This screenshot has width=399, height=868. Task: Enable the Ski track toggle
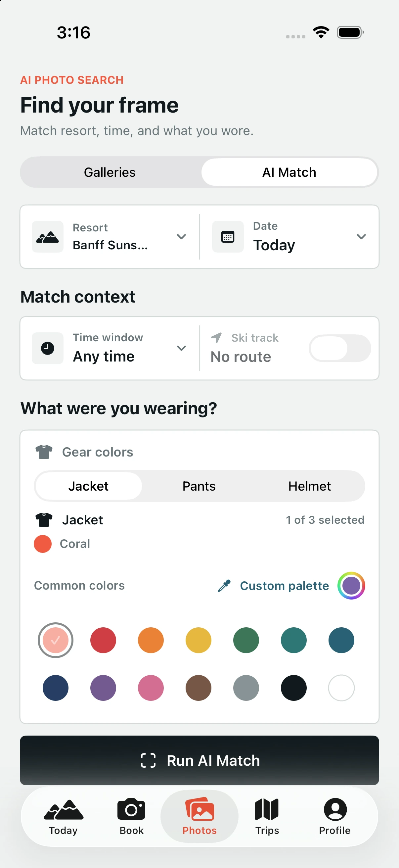point(340,348)
